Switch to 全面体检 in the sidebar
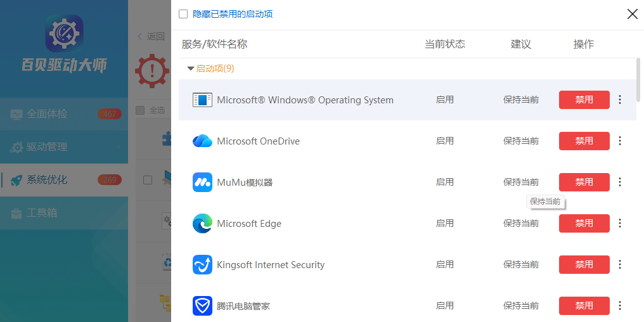 point(47,114)
